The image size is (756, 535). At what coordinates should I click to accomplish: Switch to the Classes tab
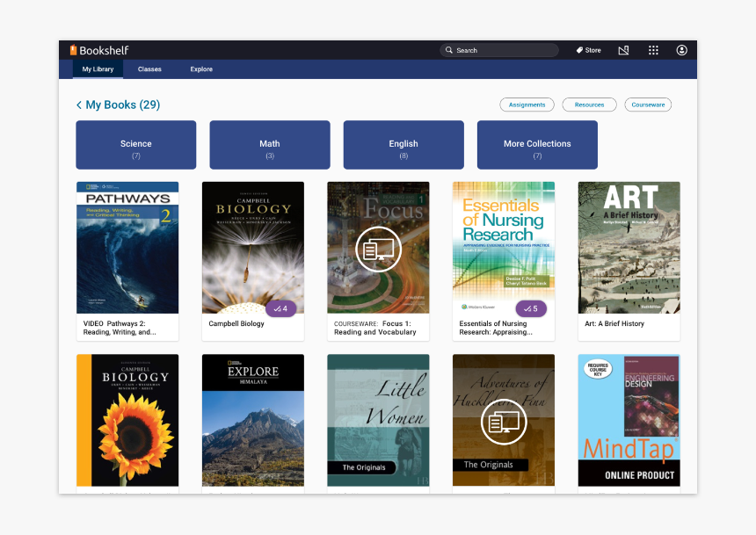(x=149, y=69)
